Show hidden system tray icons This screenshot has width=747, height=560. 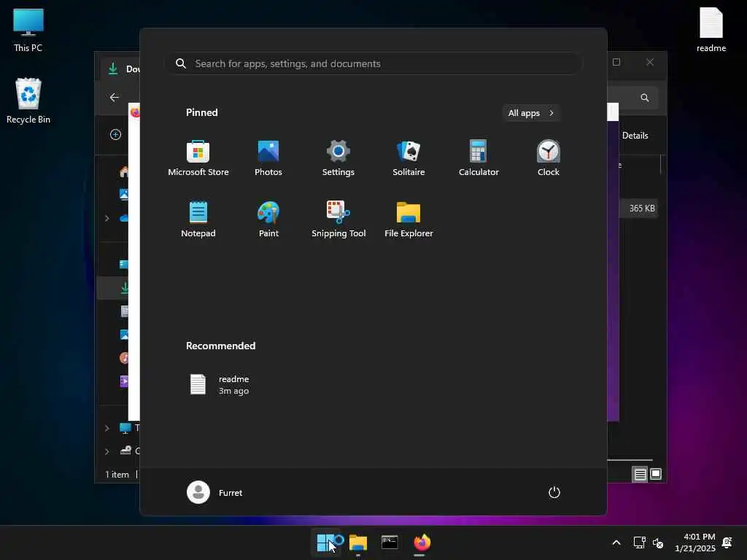[616, 542]
